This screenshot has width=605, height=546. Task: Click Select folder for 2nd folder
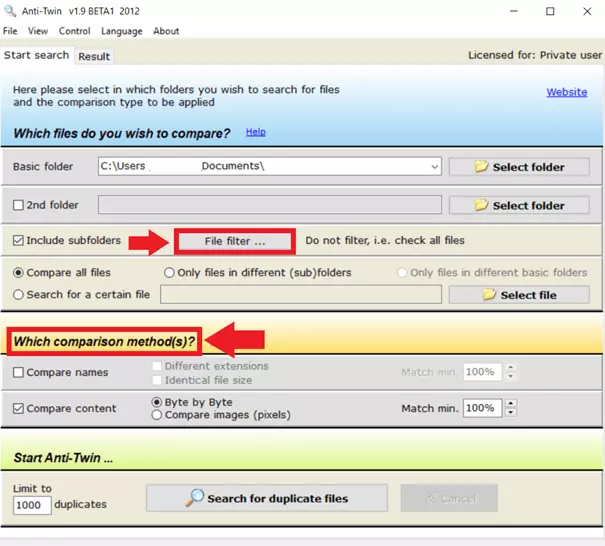coord(519,205)
